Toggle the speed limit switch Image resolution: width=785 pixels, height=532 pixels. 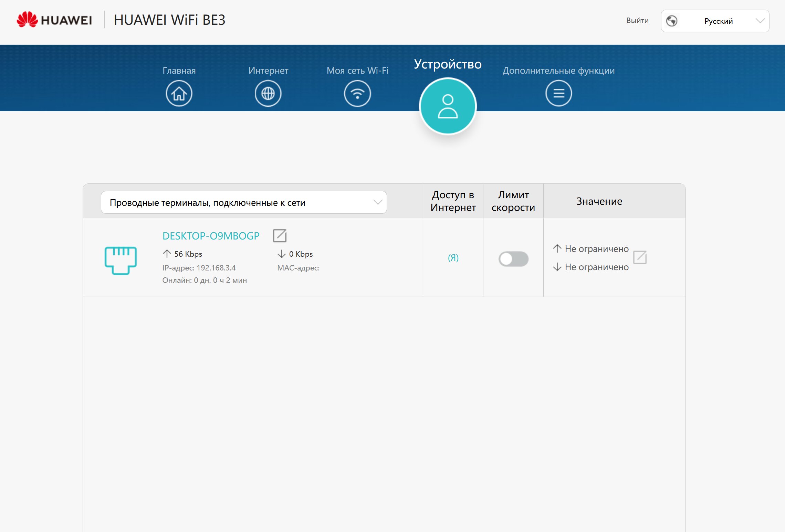(x=513, y=259)
